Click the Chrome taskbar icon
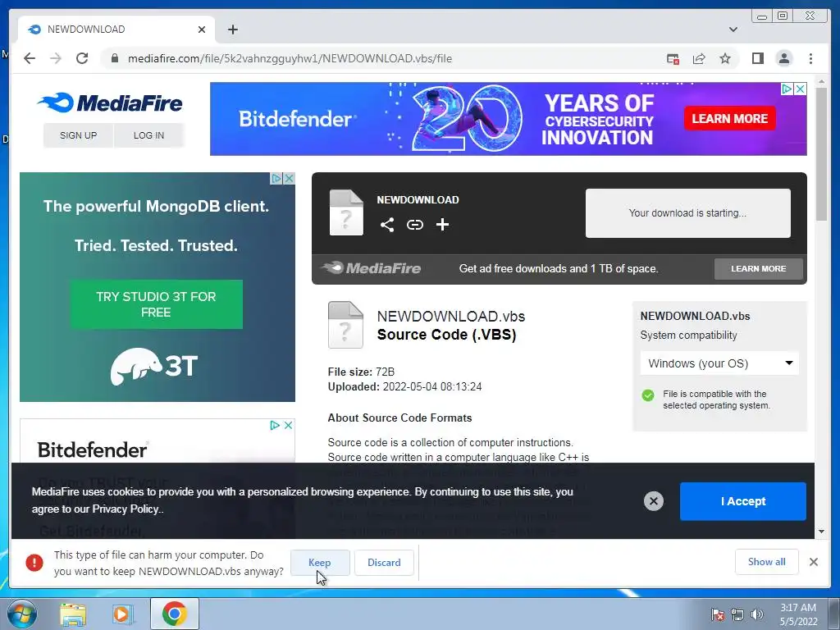This screenshot has height=630, width=840. tap(175, 614)
